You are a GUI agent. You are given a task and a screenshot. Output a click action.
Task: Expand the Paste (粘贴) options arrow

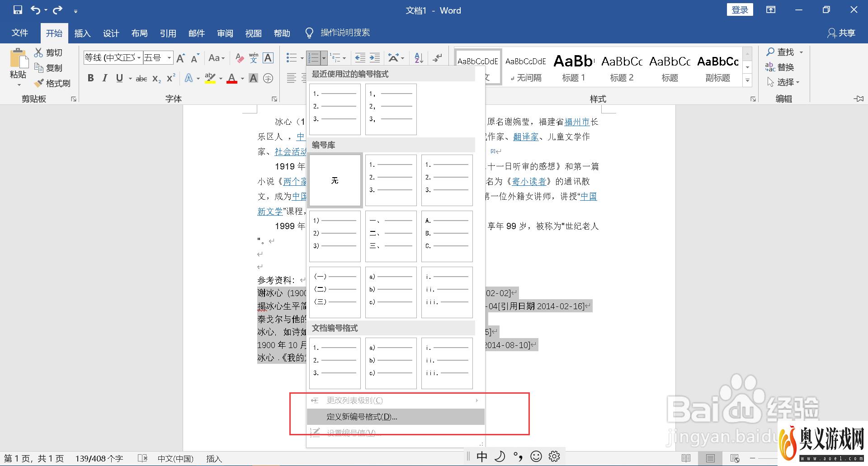coord(19,85)
